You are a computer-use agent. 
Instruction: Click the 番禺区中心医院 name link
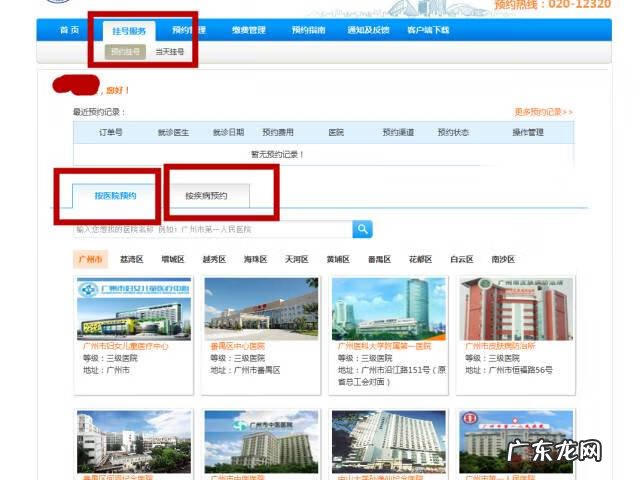(238, 346)
